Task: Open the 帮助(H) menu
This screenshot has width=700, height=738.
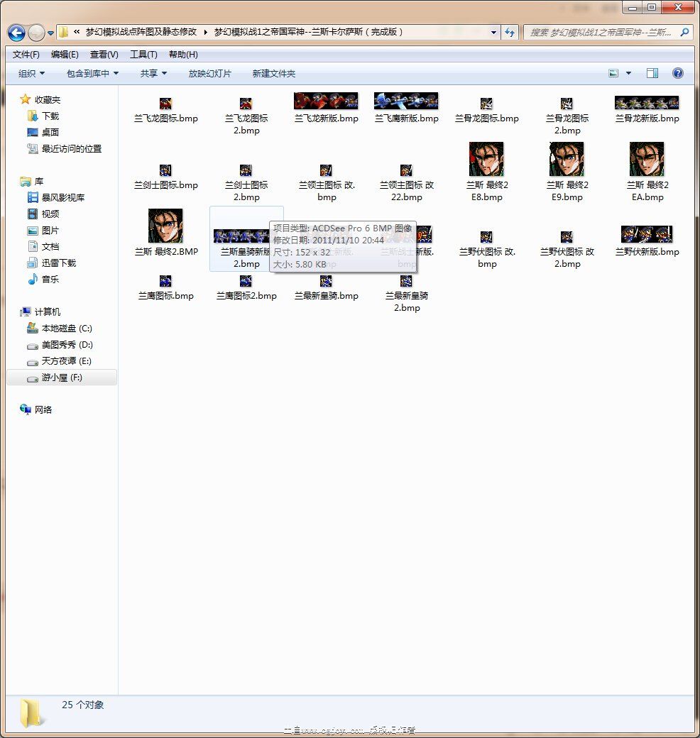Action: [183, 54]
